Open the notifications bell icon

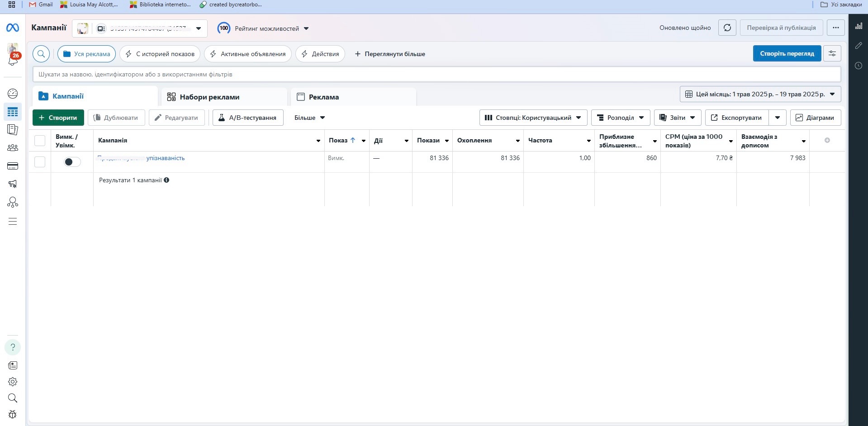(x=13, y=61)
